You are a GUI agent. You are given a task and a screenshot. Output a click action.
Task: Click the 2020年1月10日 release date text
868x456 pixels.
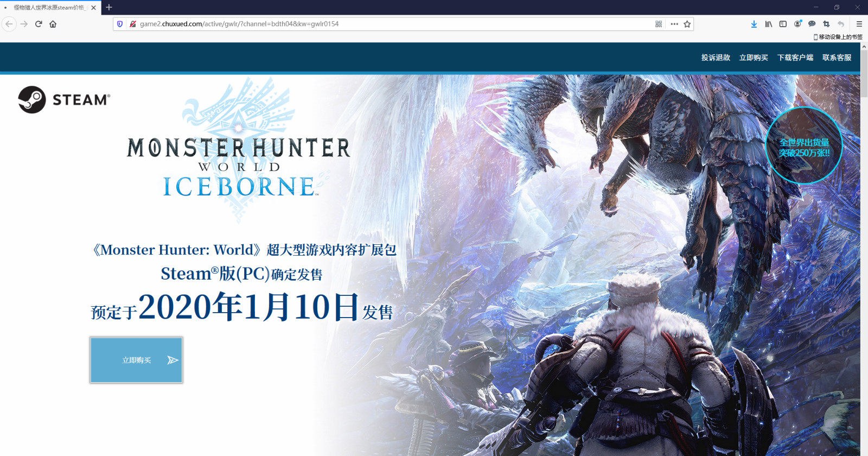249,307
